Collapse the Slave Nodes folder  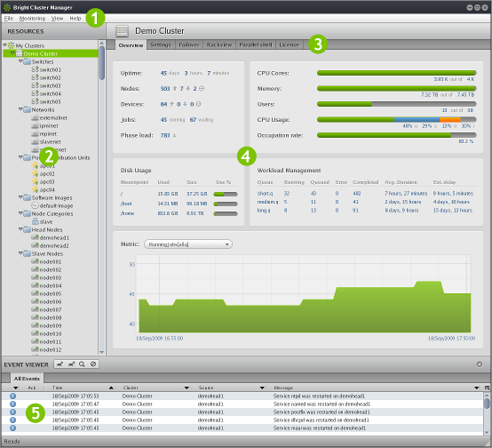pyautogui.click(x=20, y=253)
